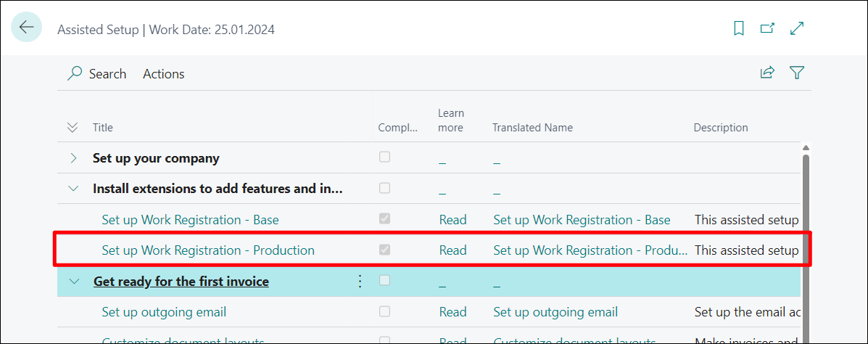This screenshot has width=868, height=344.
Task: Sort by the Translated Name column header
Action: click(532, 128)
